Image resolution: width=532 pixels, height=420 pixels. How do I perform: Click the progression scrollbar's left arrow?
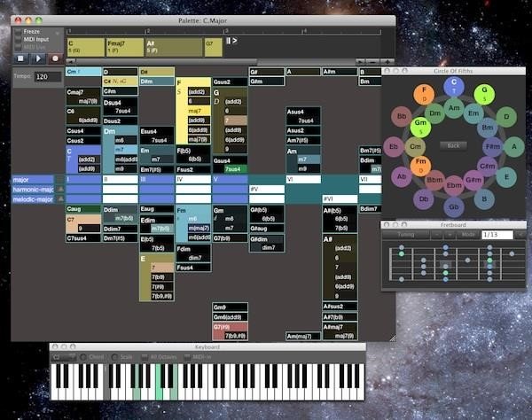[x=71, y=62]
